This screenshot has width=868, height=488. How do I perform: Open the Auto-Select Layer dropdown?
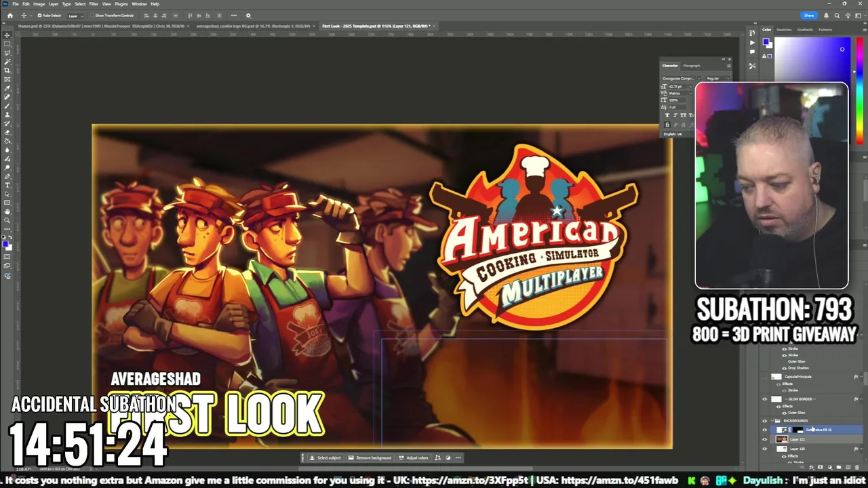tap(76, 16)
